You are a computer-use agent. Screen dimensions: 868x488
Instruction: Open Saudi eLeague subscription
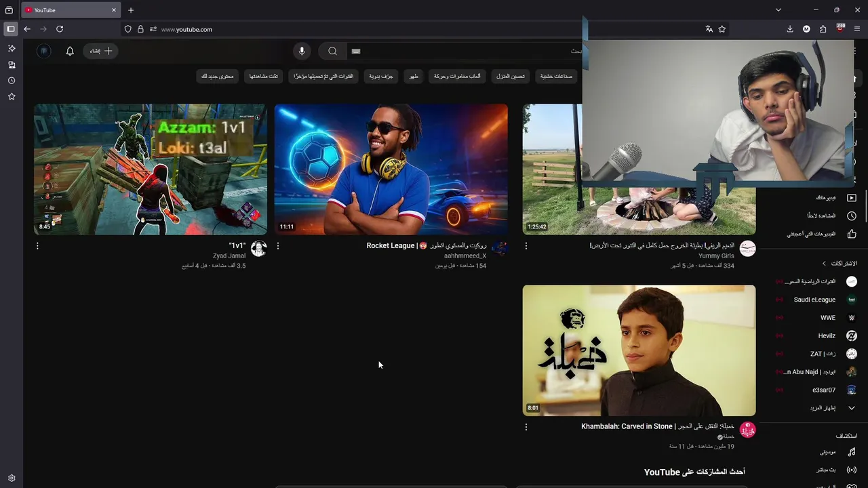click(x=817, y=300)
